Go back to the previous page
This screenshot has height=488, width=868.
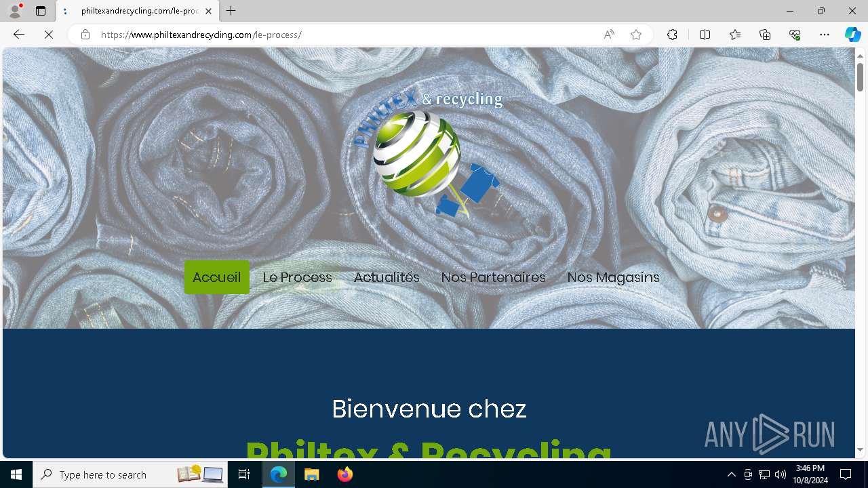tap(19, 35)
